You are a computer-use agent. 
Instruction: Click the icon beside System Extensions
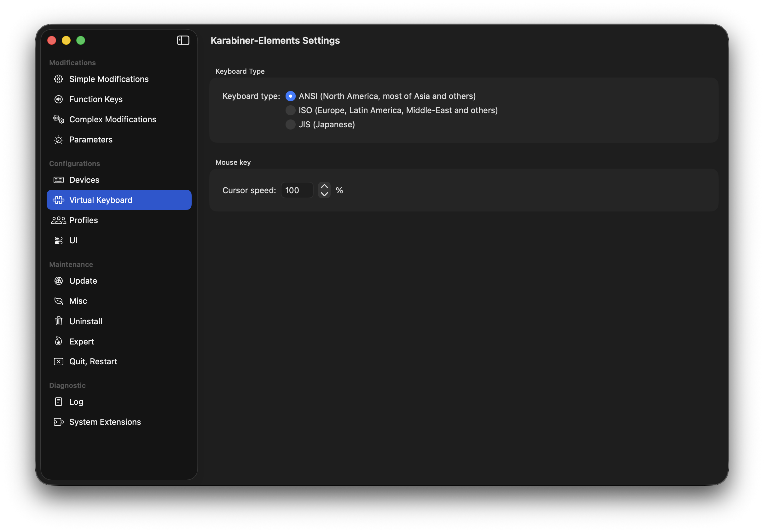click(59, 422)
